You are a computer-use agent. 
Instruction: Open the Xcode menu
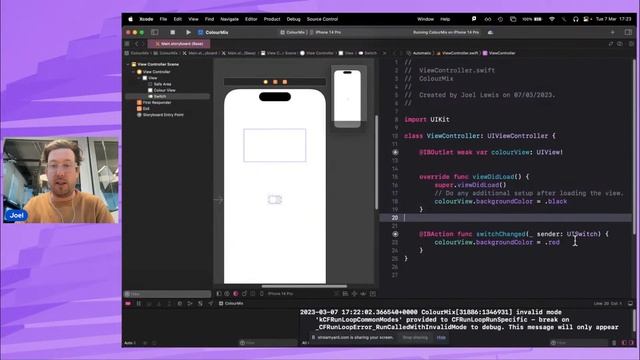[146, 19]
